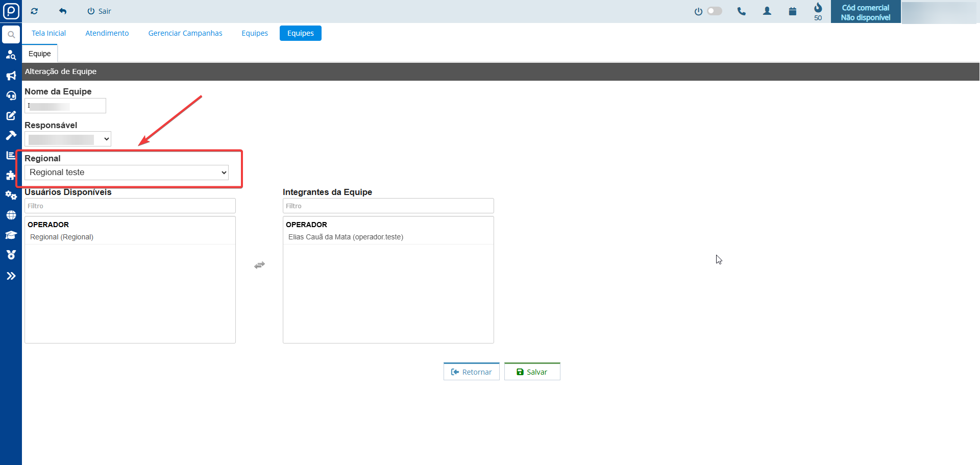Click the phone icon in top bar
The width and height of the screenshot is (980, 465).
741,11
